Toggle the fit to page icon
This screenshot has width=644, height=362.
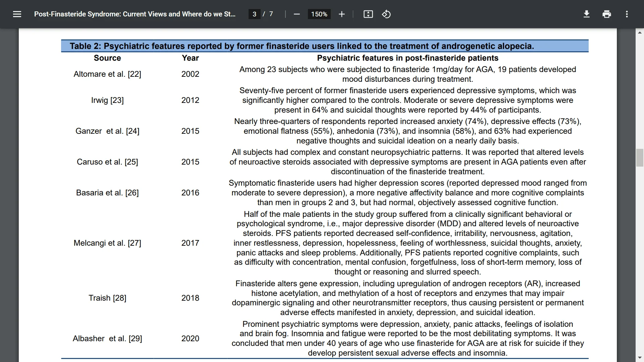368,14
